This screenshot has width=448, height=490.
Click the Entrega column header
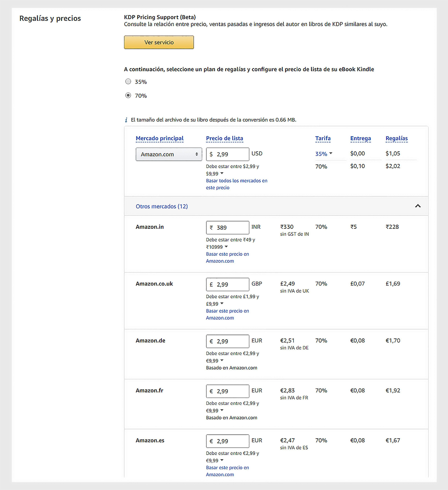point(360,138)
